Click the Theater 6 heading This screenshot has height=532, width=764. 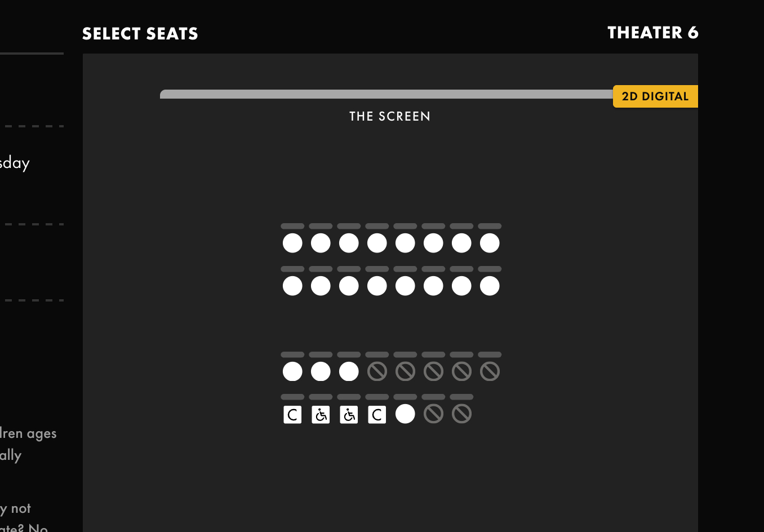tap(653, 33)
